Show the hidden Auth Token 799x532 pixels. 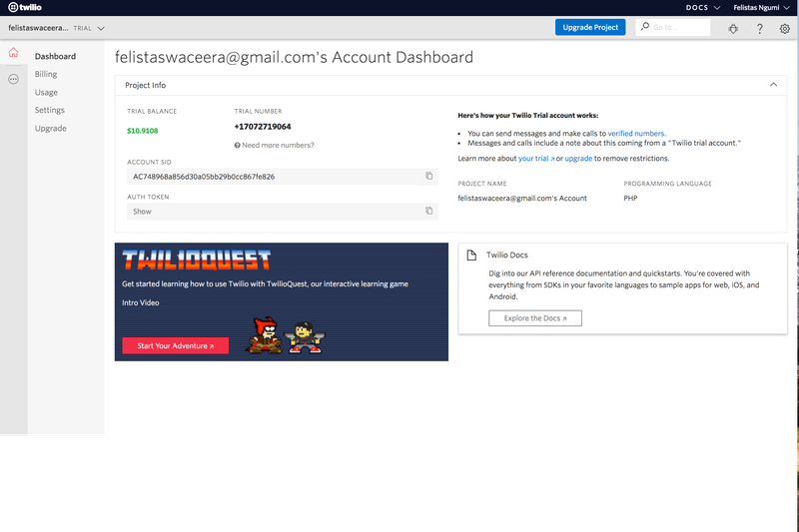pos(142,212)
